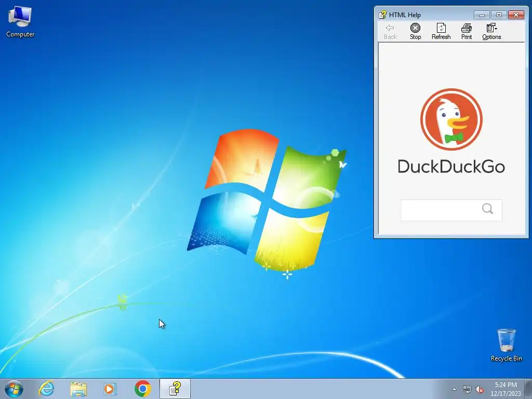Click the network status tray icon
This screenshot has width=532, height=399.
[467, 389]
